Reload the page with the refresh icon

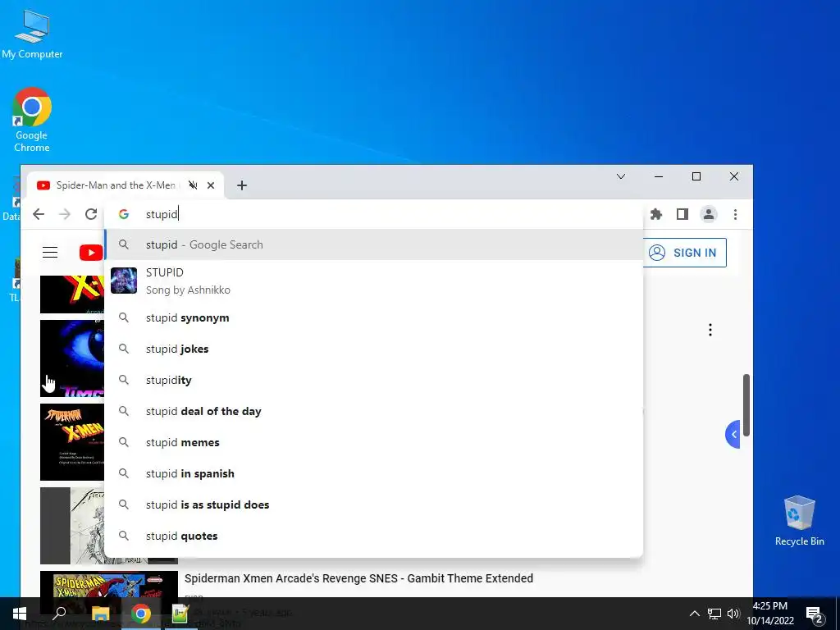91,214
